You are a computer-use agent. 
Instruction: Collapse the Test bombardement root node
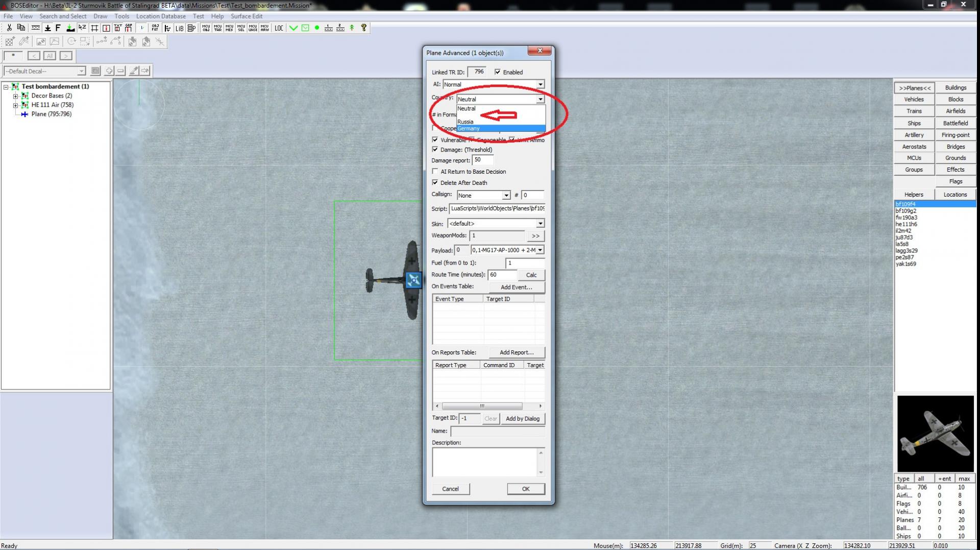(x=6, y=87)
